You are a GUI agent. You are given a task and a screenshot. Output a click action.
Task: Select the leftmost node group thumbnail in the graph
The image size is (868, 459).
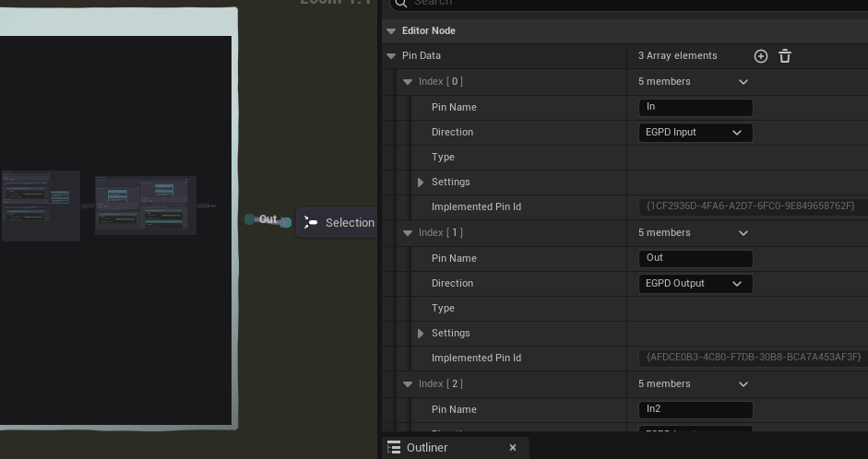[x=40, y=206]
